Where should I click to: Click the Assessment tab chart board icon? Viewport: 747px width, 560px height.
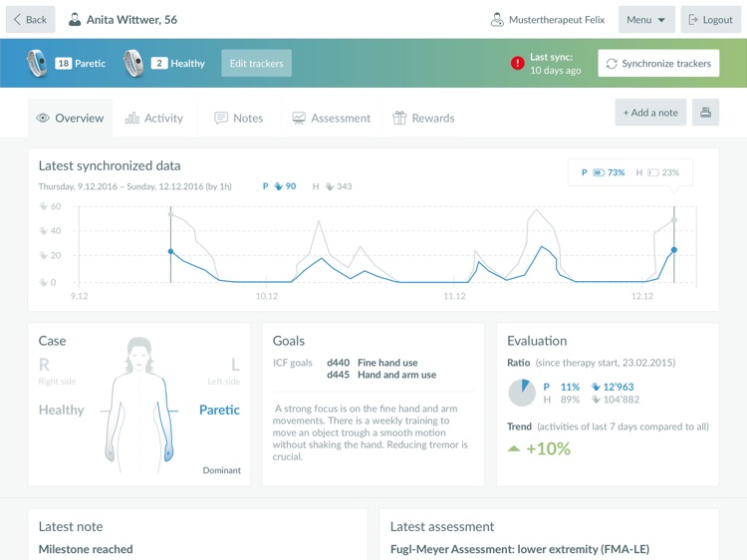coord(299,119)
